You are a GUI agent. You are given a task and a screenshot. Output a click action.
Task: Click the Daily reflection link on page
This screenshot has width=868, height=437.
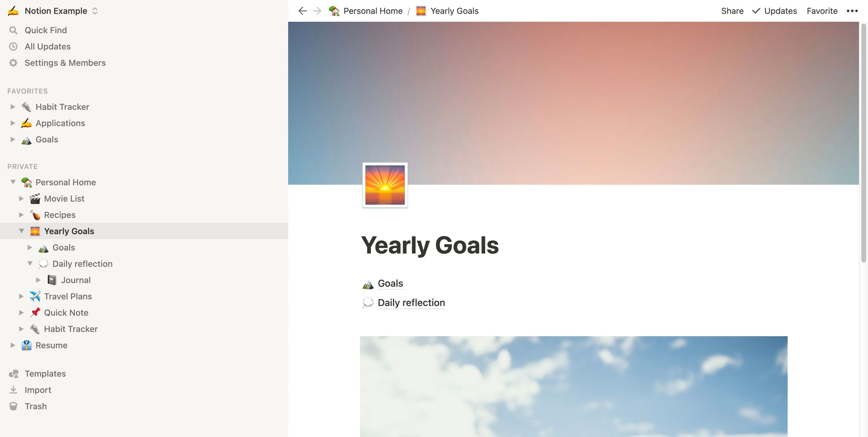tap(410, 302)
